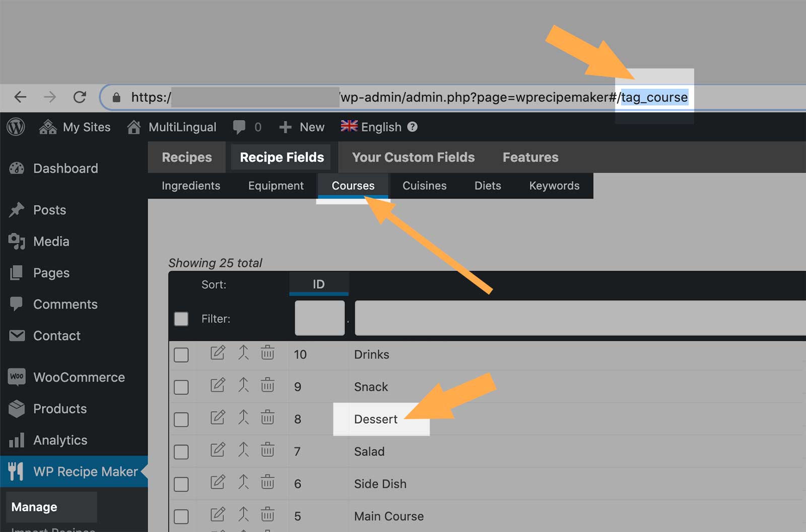
Task: Tick the checkbox for the Side Dish row
Action: pos(181,483)
